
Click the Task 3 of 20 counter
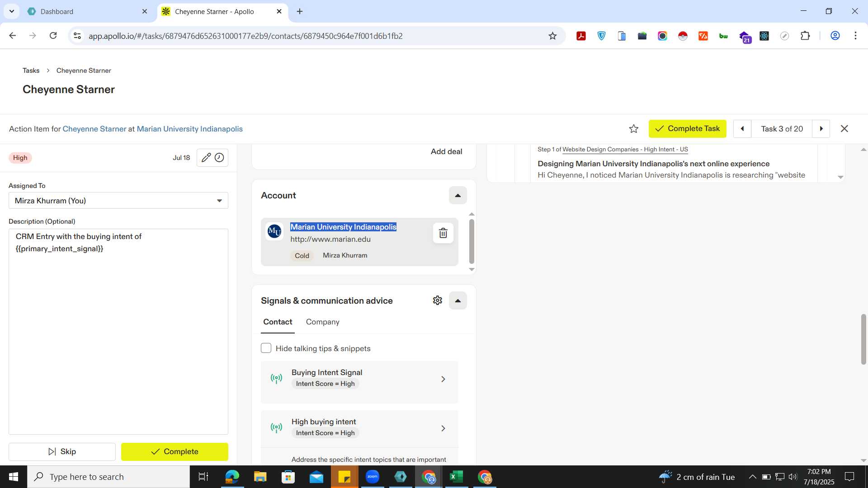[782, 129]
